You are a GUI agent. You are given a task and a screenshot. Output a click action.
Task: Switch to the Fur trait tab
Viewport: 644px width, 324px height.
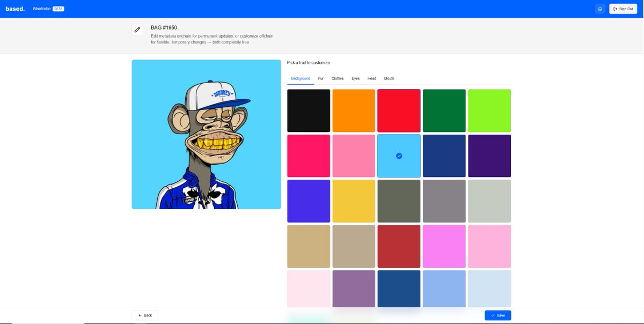[x=320, y=78]
